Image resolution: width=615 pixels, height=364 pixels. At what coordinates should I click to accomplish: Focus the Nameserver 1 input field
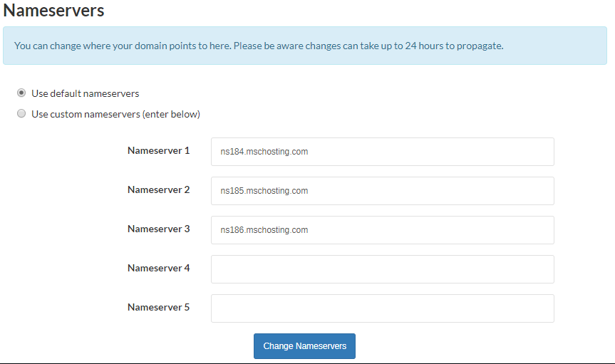(383, 152)
